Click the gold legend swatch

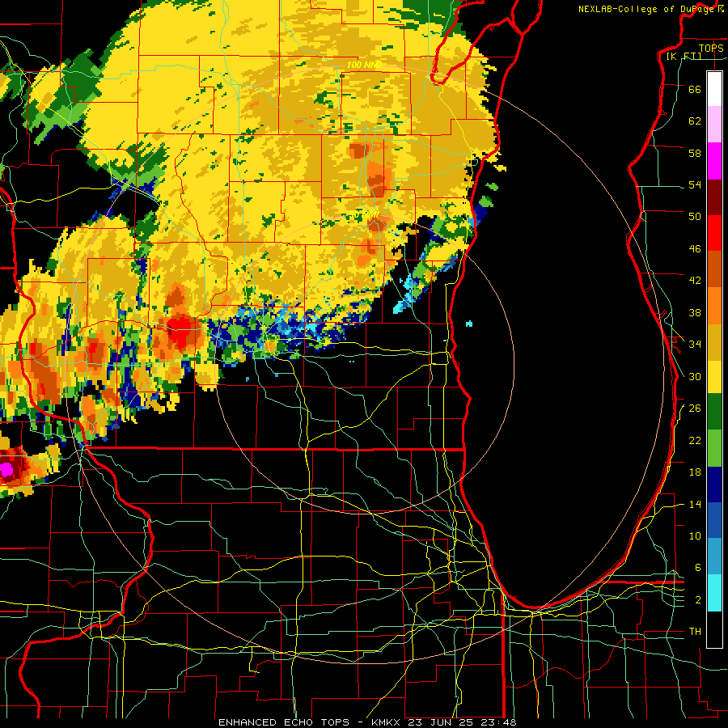[714, 342]
